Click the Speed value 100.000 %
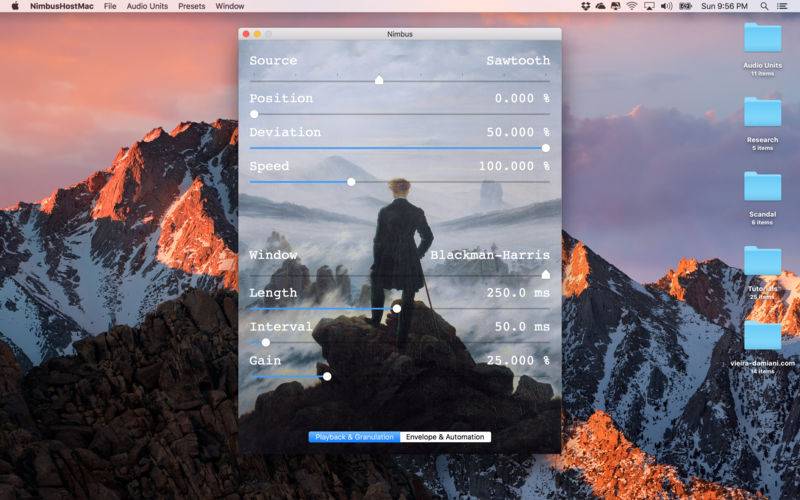Screen dimensions: 800x500 (x=514, y=166)
